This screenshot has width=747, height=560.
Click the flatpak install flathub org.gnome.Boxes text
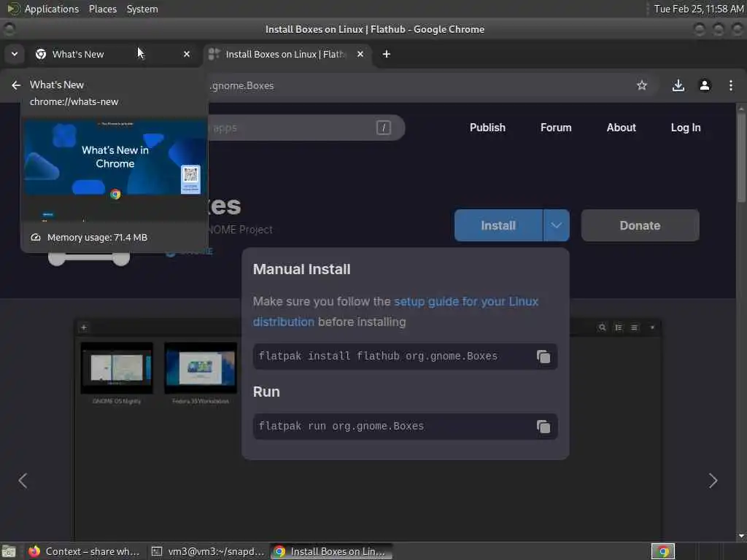[x=378, y=356]
